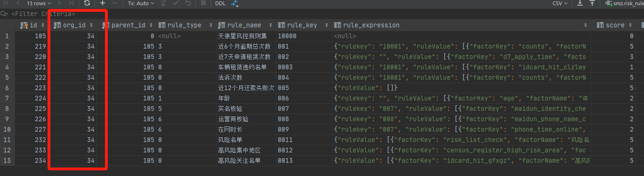Select the rule_name cell 车辆租赁违约名单
Image resolution: width=644 pixels, height=176 pixels.
[x=246, y=67]
